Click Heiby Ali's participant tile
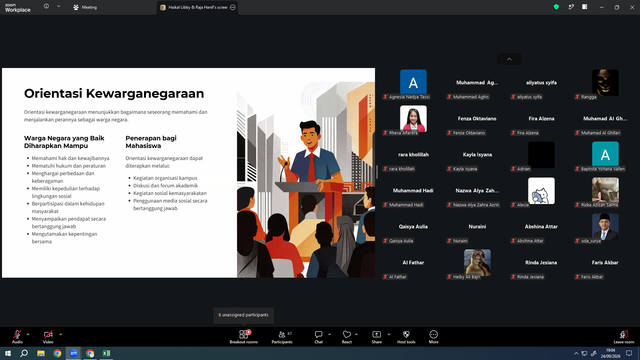640x360 pixels. 477,264
